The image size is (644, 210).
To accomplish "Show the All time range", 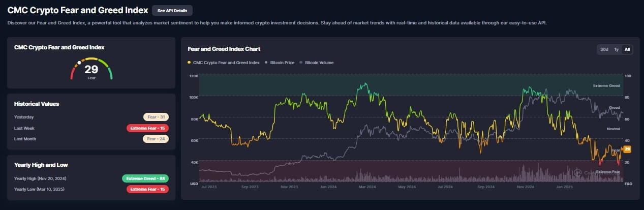I will [x=627, y=49].
